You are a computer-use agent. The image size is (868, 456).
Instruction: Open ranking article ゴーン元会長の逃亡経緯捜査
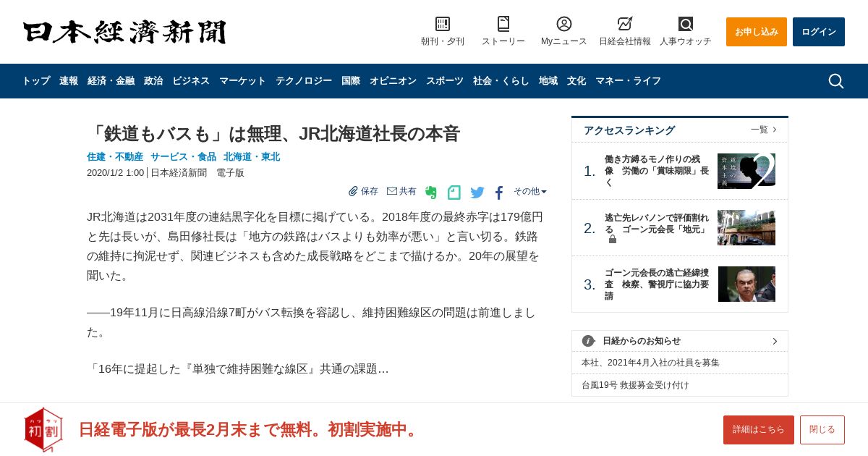657,284
